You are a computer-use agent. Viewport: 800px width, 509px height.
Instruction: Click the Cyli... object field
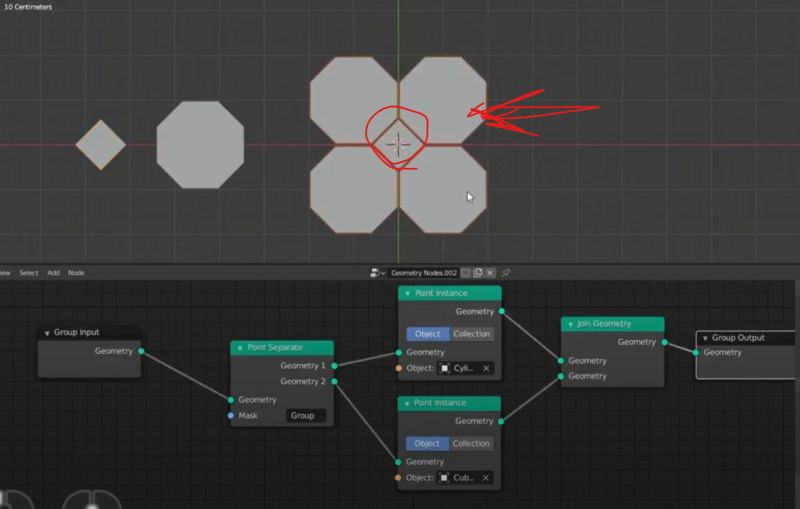click(465, 368)
